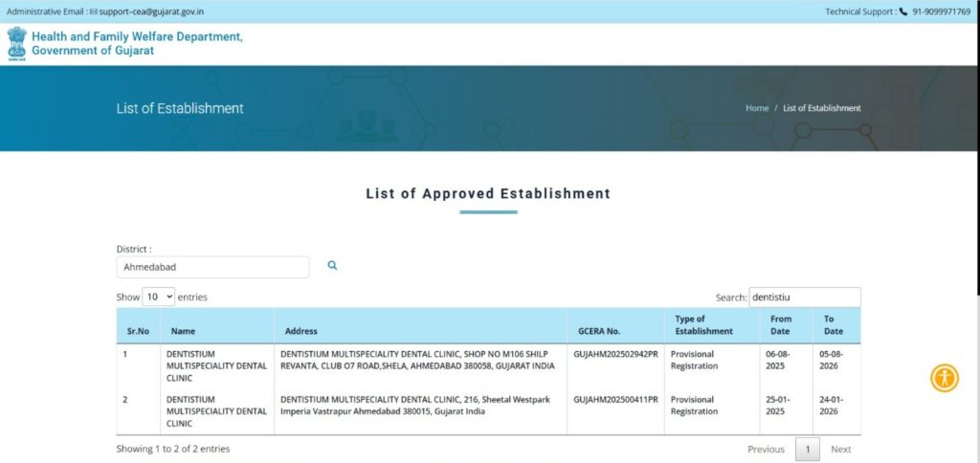
Task: Sort by From Date column header
Action: tap(787, 325)
